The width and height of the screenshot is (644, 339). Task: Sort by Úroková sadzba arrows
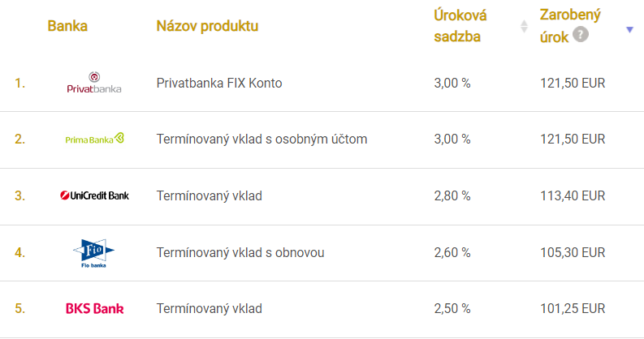click(524, 27)
